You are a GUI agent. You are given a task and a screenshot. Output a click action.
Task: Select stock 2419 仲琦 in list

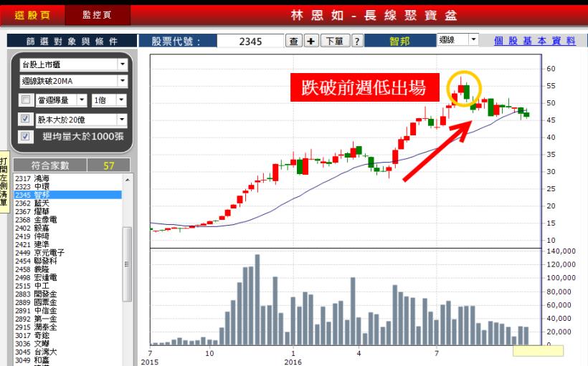coord(67,236)
